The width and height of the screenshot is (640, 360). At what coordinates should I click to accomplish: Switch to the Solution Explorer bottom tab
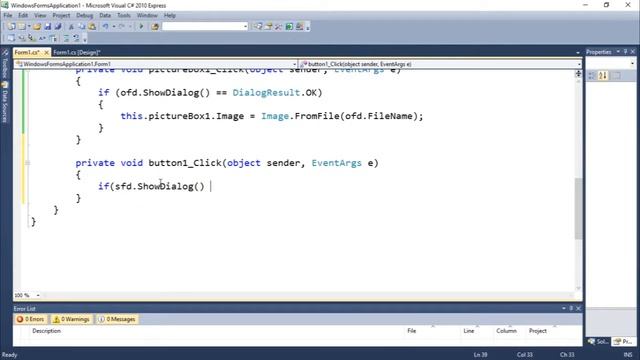(598, 342)
